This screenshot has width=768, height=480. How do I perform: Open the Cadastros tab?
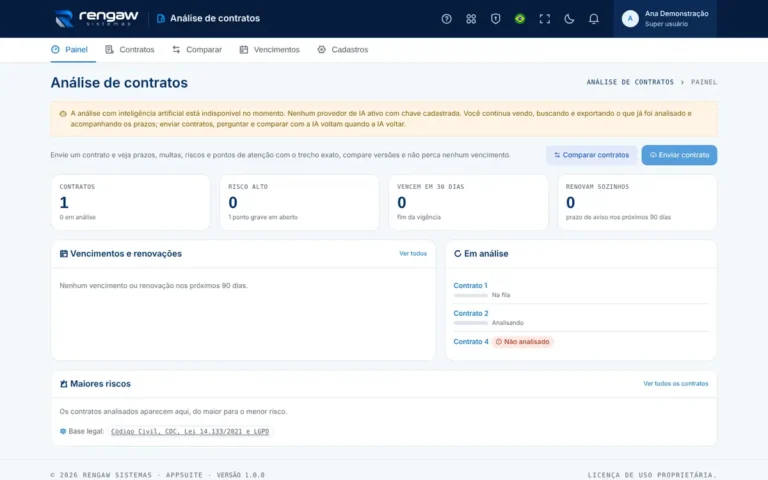[343, 49]
